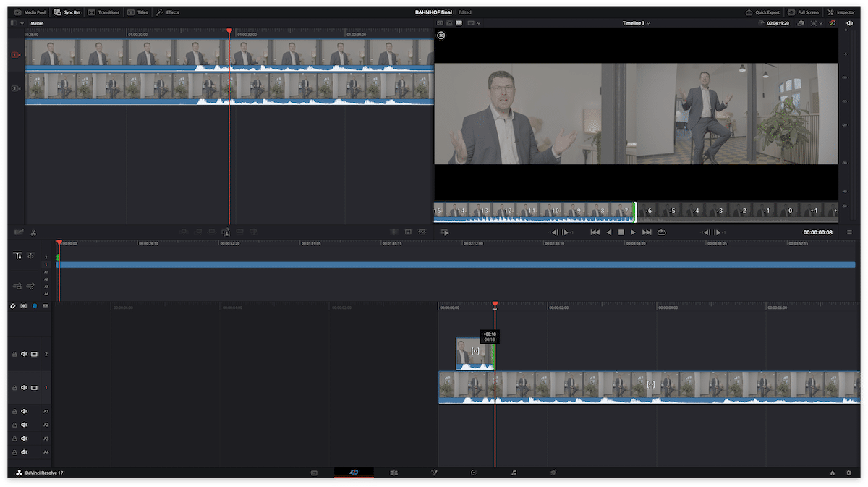Open project settings gear icon
This screenshot has height=487, width=868.
(x=848, y=473)
